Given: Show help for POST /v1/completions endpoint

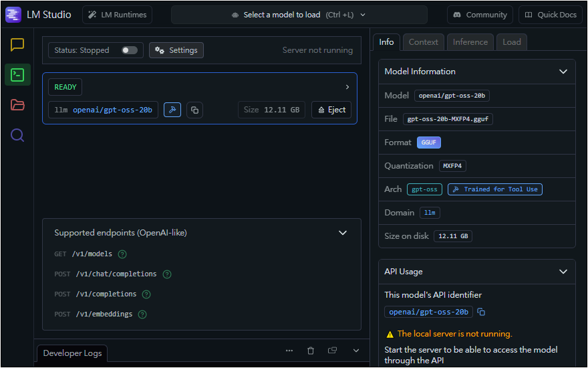Looking at the screenshot, I should click(x=146, y=294).
